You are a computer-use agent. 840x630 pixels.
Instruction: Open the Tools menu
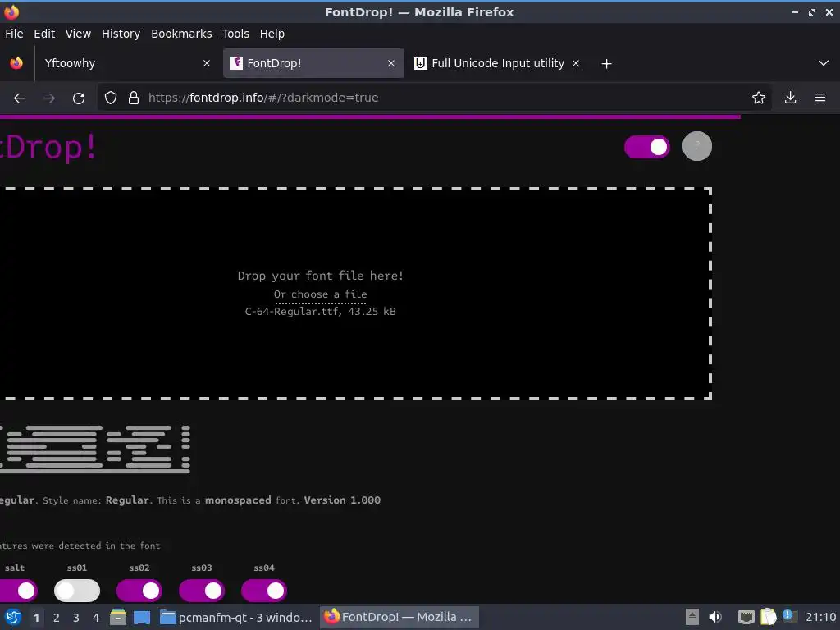(235, 34)
